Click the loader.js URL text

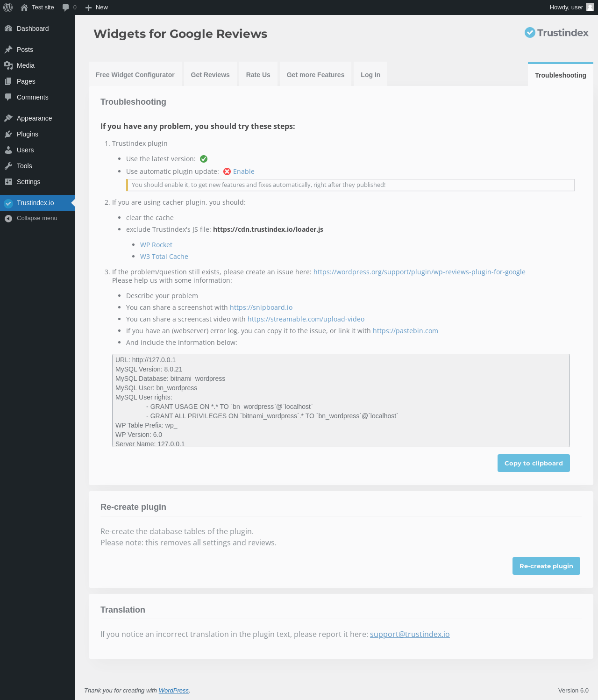268,229
